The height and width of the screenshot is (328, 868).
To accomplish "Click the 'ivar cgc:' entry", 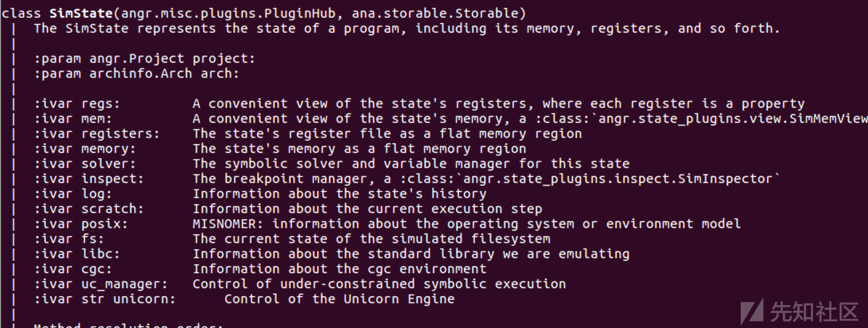I will tap(73, 269).
